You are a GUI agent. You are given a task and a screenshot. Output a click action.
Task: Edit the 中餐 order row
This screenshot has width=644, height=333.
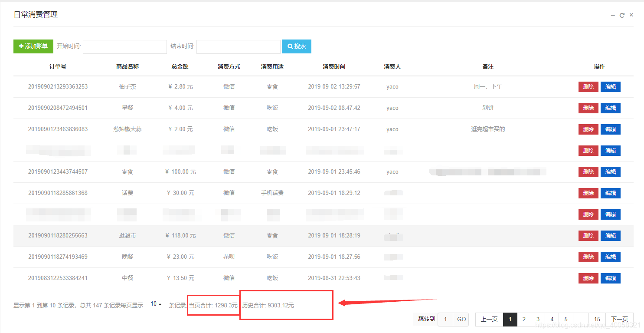(x=611, y=278)
